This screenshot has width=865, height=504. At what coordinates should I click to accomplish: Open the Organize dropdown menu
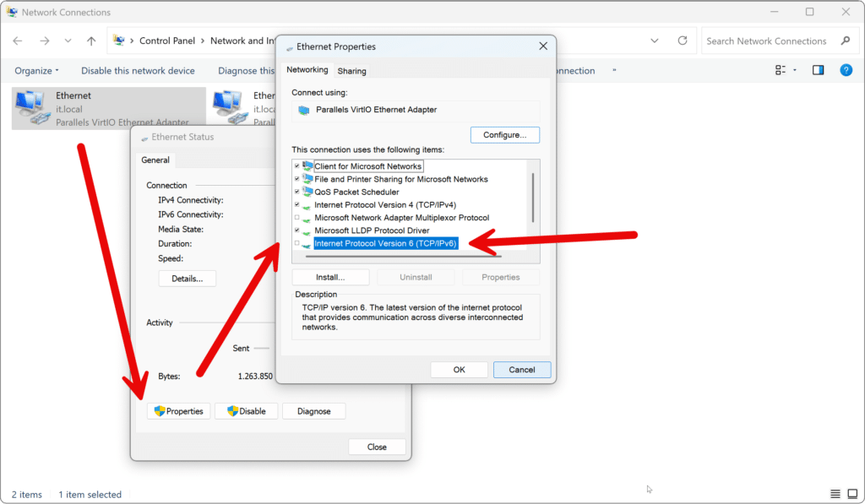tap(35, 70)
